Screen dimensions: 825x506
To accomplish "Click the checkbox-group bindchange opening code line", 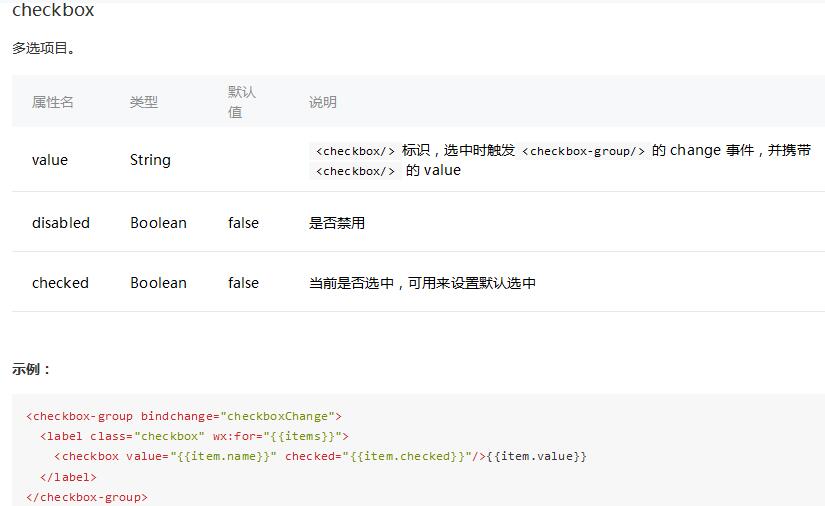I will [x=184, y=416].
